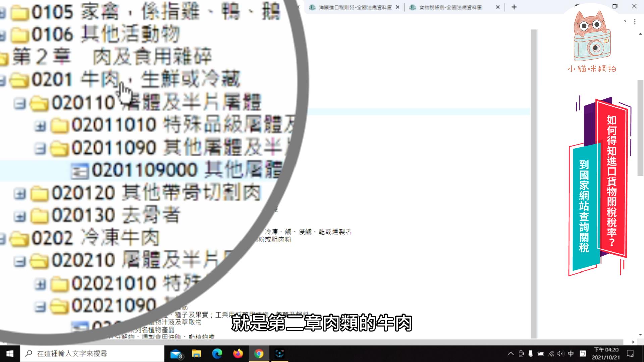Collapse the 020110 tree node
This screenshot has height=362, width=644.
[x=20, y=102]
